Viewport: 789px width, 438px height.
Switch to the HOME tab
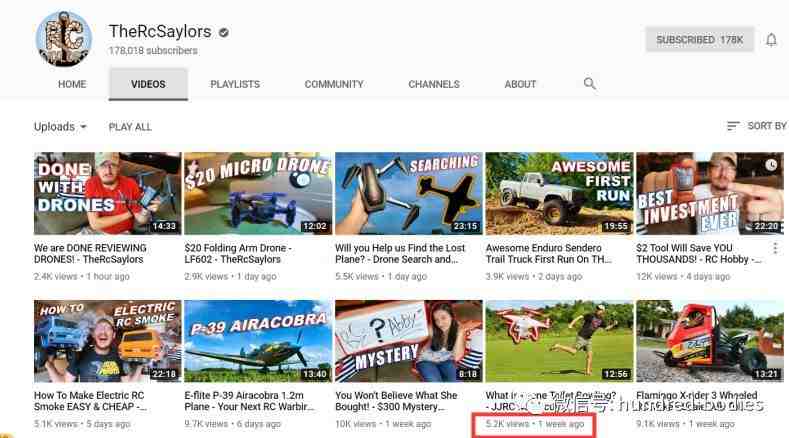pos(72,85)
